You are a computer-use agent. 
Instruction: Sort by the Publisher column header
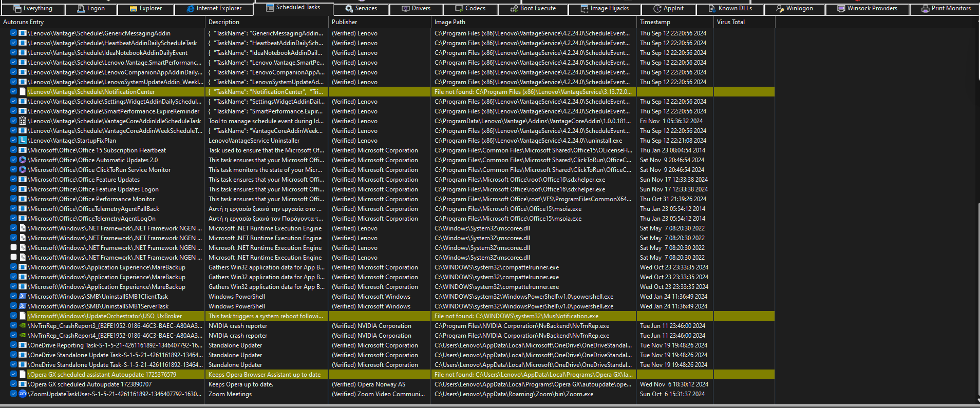pyautogui.click(x=380, y=22)
